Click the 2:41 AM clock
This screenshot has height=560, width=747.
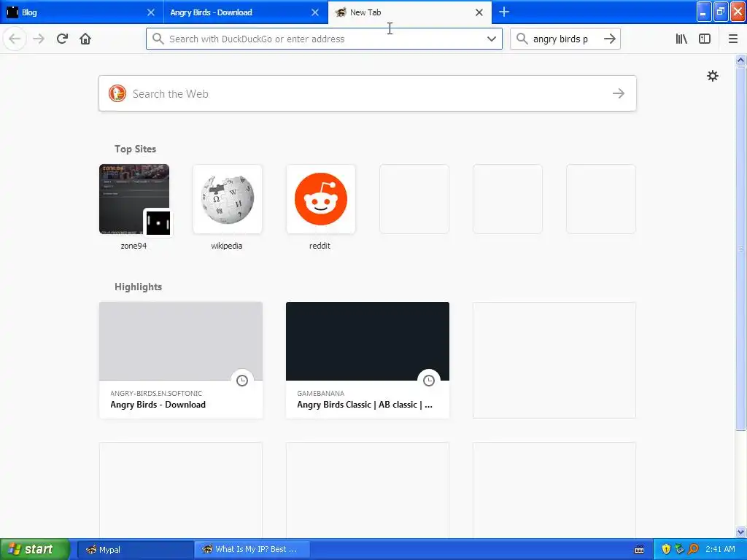pyautogui.click(x=720, y=549)
